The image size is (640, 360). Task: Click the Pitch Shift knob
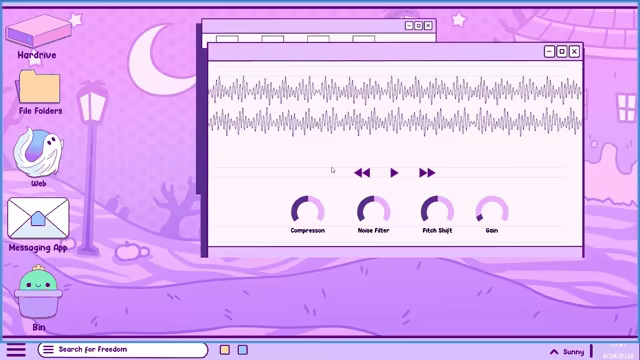[x=437, y=210]
